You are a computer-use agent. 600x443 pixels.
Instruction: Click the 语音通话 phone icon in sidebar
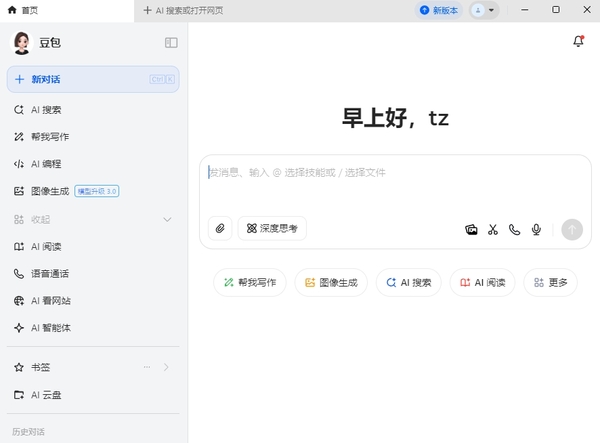(19, 274)
